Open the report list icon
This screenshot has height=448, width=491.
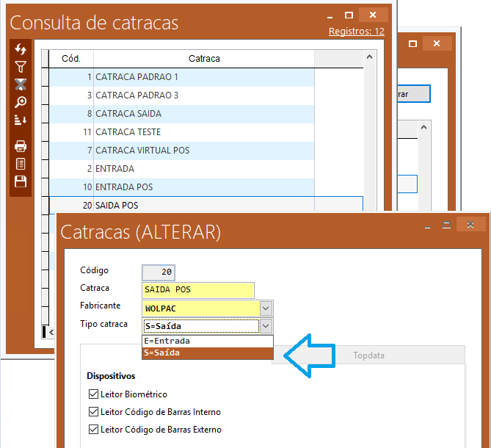21,164
